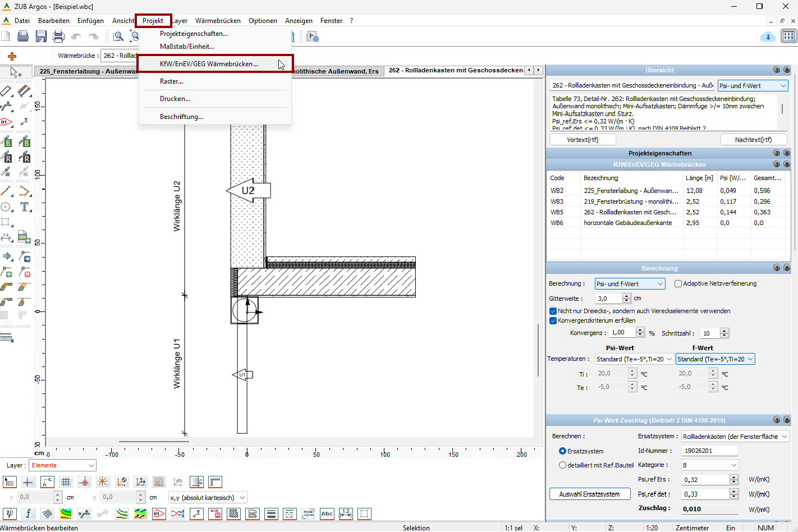Click the Auswahl Ersatzsystem button
Viewport: 798px width, 532px height.
[x=589, y=494]
